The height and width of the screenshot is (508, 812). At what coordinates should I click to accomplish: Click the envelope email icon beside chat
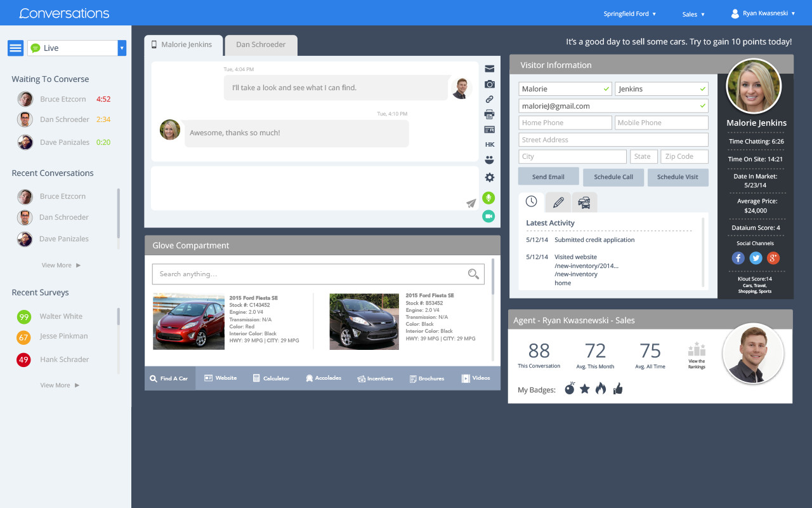490,69
